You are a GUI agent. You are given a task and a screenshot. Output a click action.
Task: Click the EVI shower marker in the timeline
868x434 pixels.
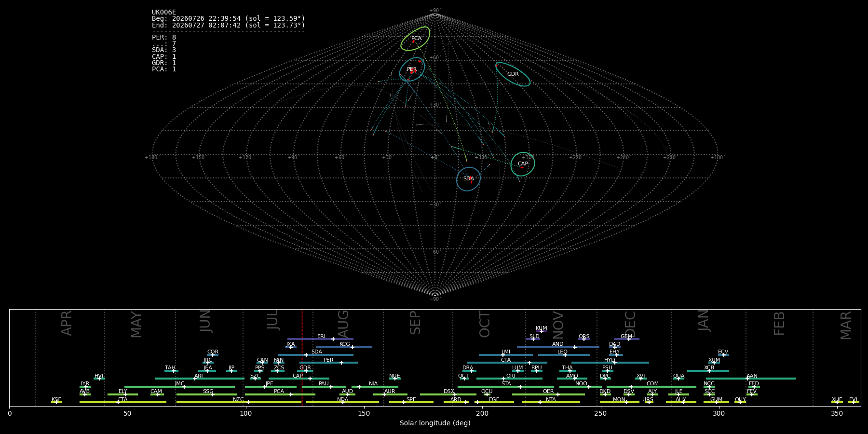point(853,402)
